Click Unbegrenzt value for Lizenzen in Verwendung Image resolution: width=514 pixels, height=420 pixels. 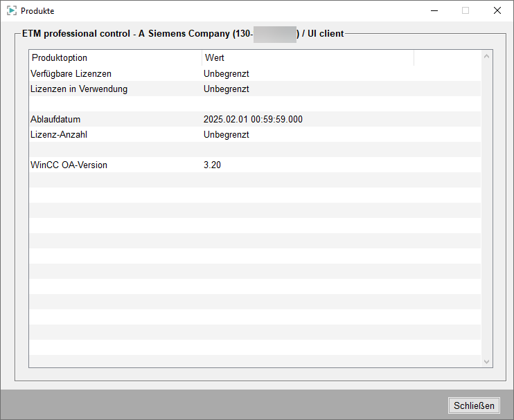[x=227, y=89]
